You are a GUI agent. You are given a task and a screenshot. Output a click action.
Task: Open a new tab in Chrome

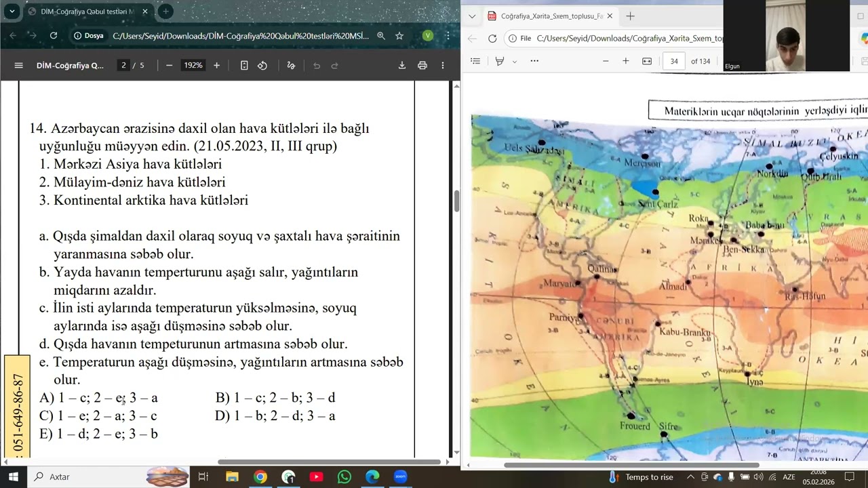[x=165, y=12]
